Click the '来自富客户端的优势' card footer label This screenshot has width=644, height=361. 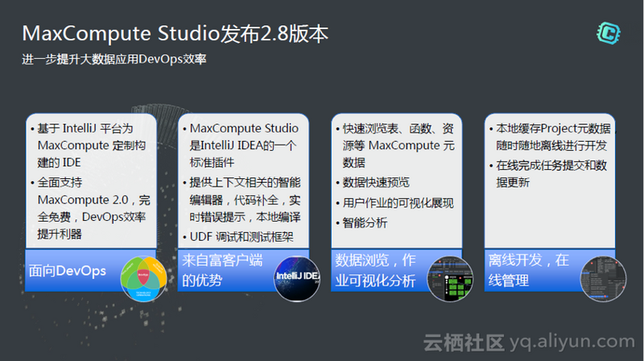pos(222,271)
